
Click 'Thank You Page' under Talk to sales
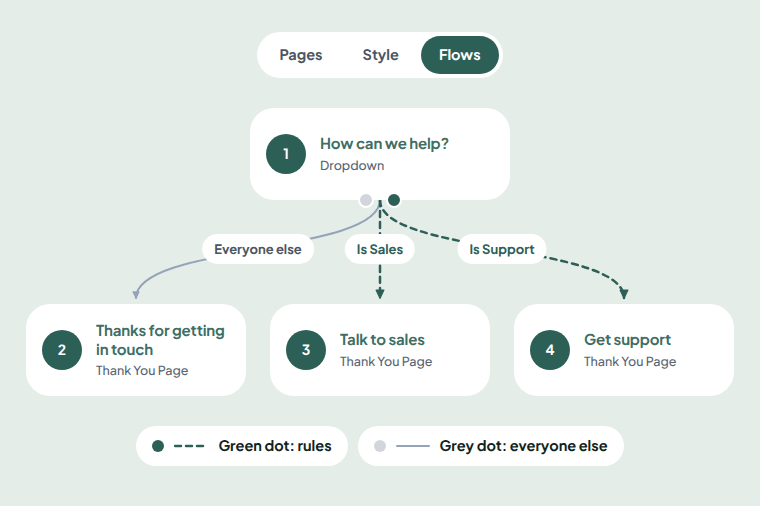tap(386, 362)
